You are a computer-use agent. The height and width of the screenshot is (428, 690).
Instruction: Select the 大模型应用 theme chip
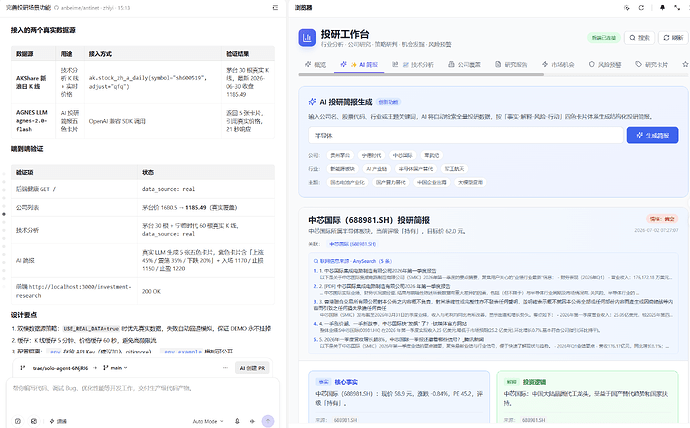tap(470, 183)
